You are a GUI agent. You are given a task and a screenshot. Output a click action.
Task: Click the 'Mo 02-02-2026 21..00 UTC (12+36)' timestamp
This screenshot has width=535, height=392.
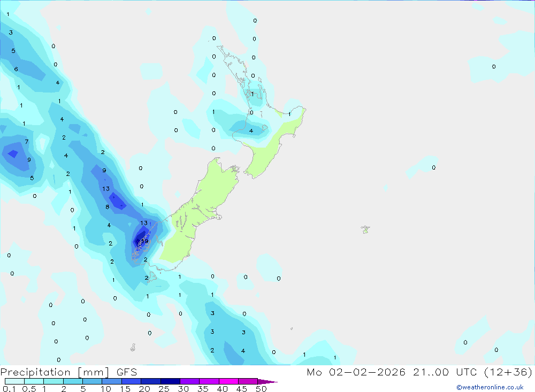tap(419, 372)
